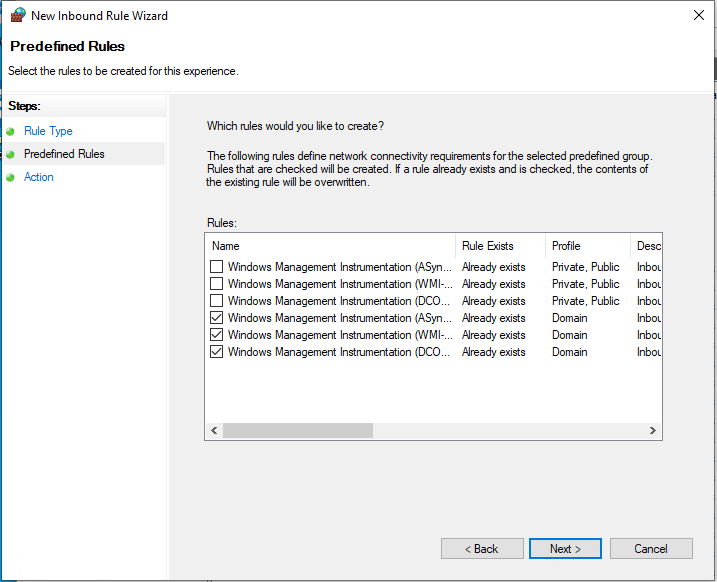Image resolution: width=717 pixels, height=582 pixels.
Task: Click the horizontal scrollbar thumb in rules list
Action: click(x=298, y=430)
